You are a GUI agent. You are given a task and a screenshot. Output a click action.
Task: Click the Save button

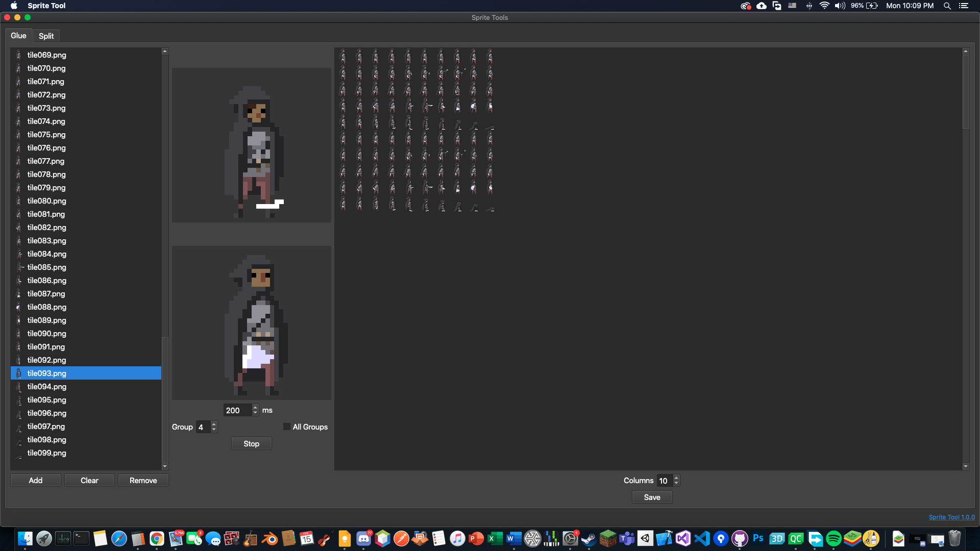(x=652, y=497)
